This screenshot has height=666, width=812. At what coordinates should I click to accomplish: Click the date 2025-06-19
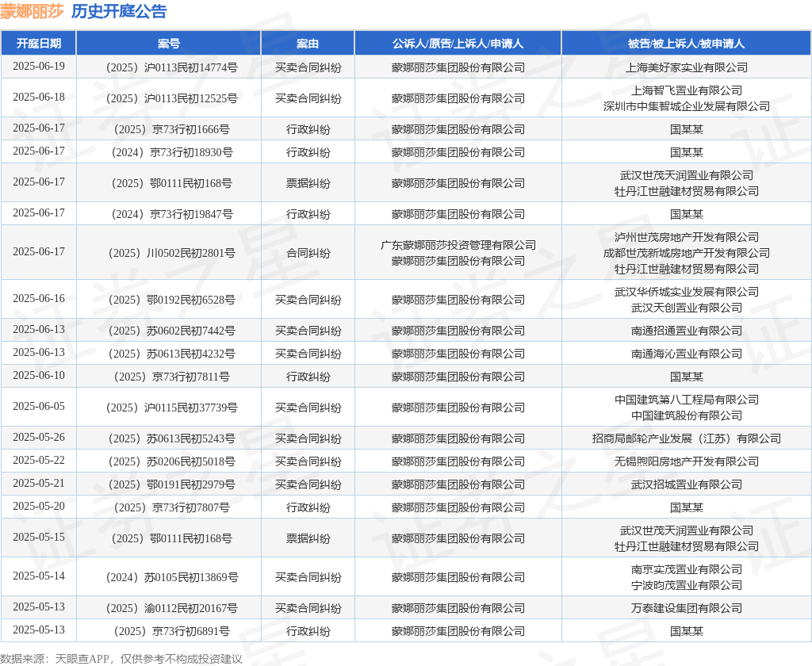pos(39,67)
